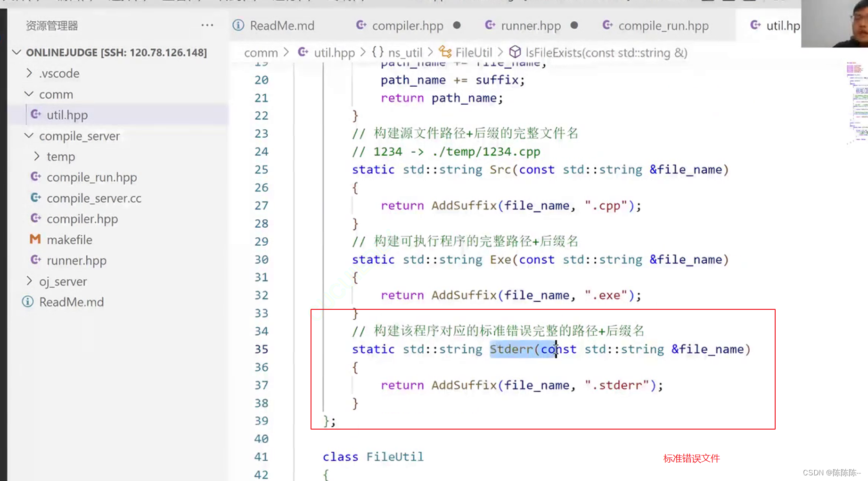Click the ".stderr" string literal
Screen dimensions: 868x481
(x=617, y=385)
